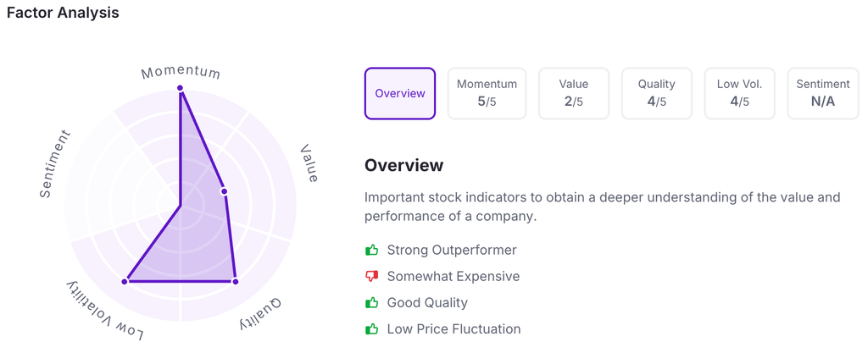Click the Momentum data point on radar chart
The width and height of the screenshot is (868, 364).
[x=181, y=88]
